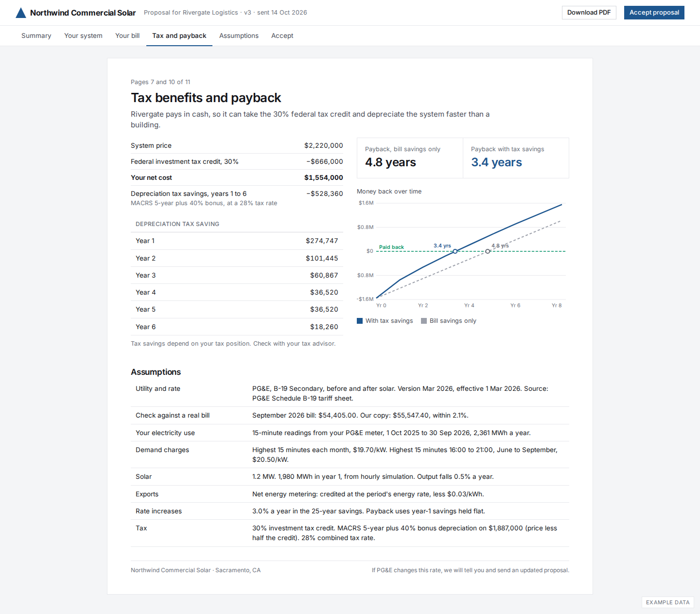Click the Year 5 row label
The width and height of the screenshot is (700, 614).
146,309
